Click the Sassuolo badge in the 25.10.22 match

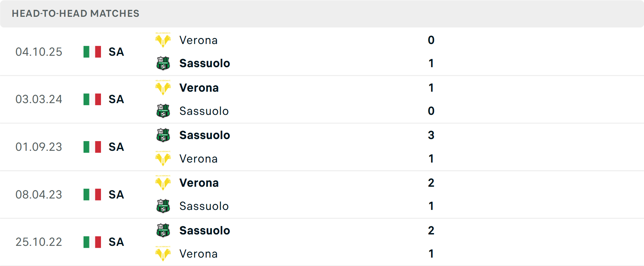(163, 230)
